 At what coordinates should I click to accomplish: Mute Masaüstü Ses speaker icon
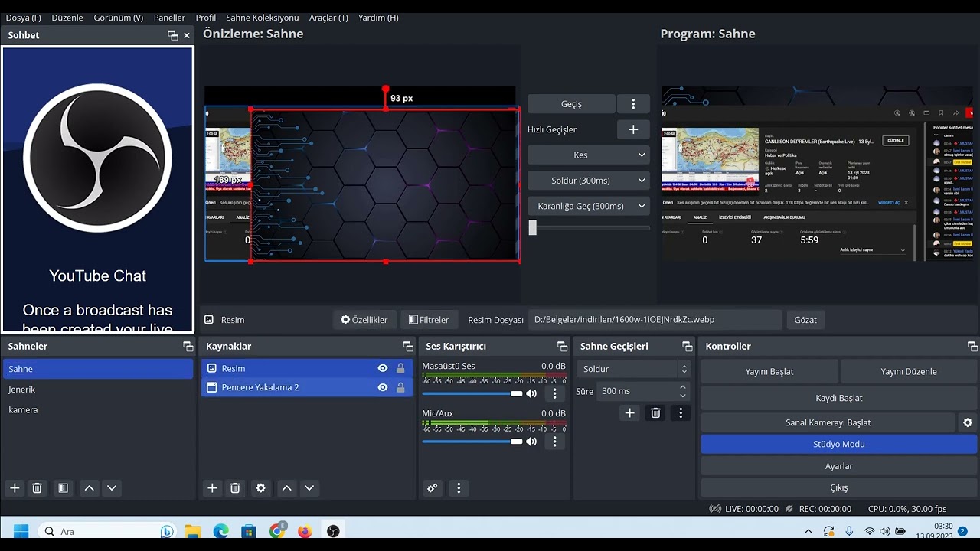[x=531, y=393]
